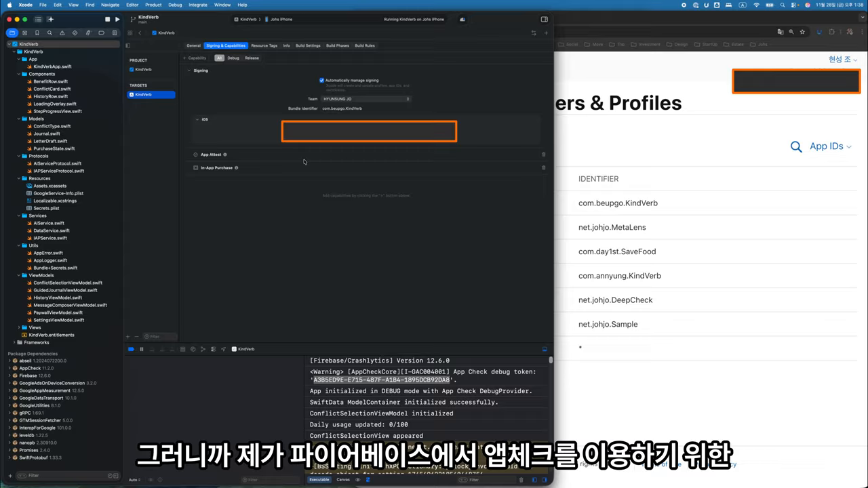Stop the running app in Xcode
Screen dimensions: 868x488
(x=107, y=19)
